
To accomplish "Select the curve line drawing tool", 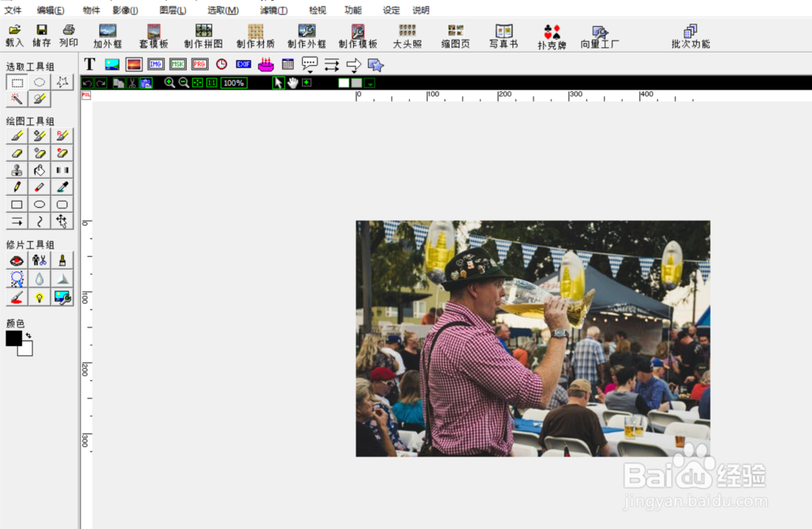I will coord(39,221).
